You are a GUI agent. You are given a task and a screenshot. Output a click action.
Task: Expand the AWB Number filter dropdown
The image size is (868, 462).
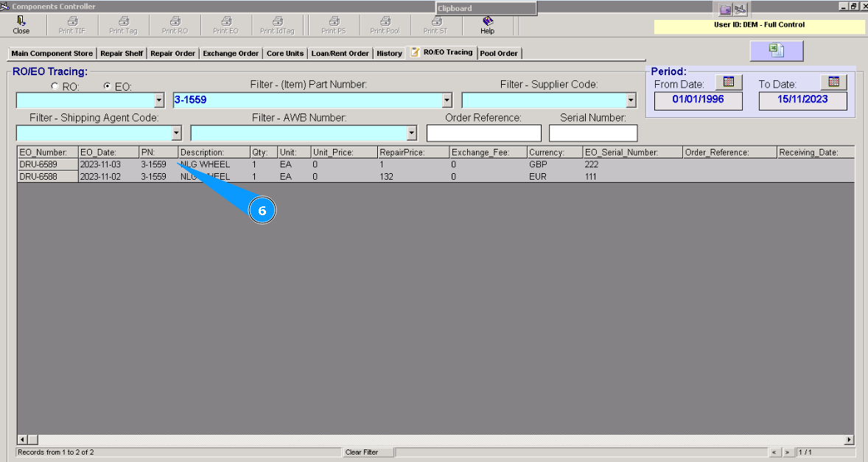click(x=411, y=133)
